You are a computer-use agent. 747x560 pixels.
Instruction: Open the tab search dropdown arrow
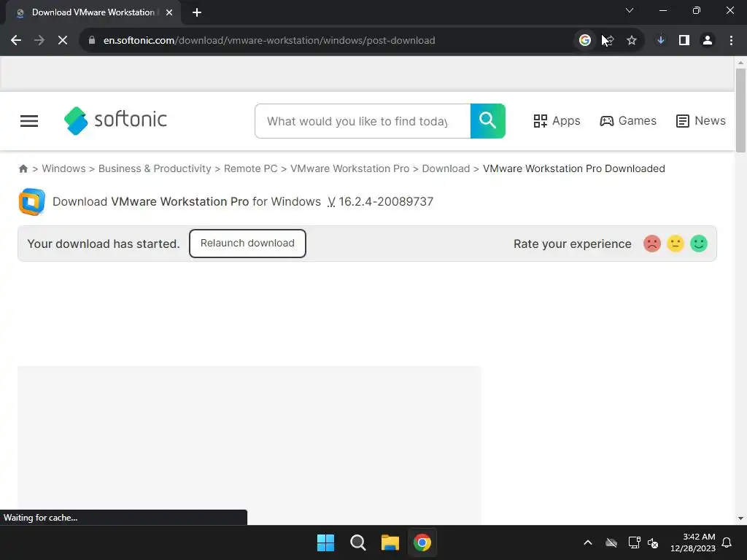(x=630, y=10)
